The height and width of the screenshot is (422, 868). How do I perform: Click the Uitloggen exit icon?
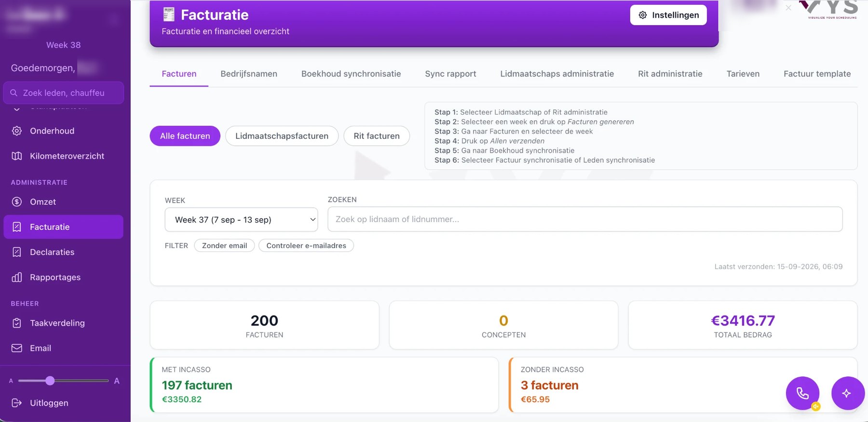coord(17,403)
